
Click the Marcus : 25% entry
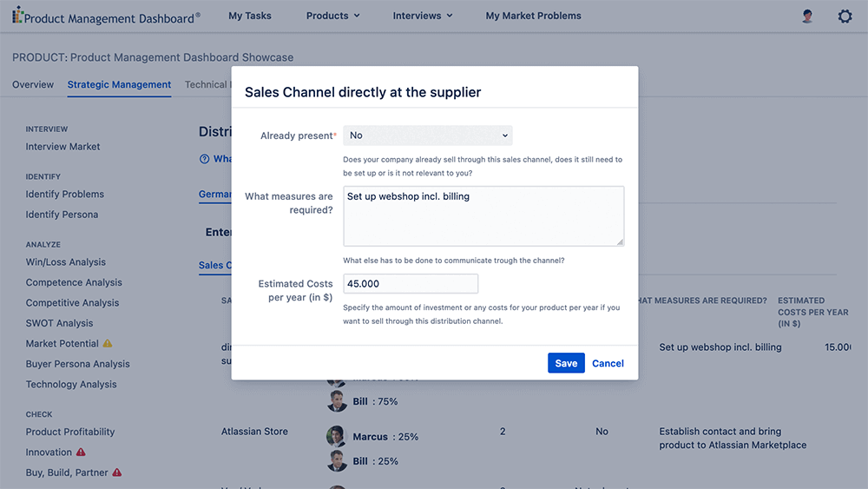pyautogui.click(x=385, y=437)
